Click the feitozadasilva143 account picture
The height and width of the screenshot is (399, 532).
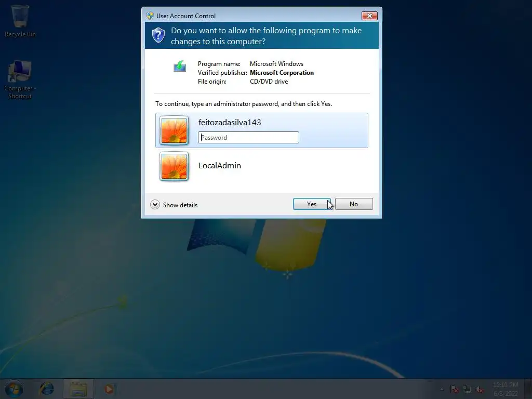174,130
